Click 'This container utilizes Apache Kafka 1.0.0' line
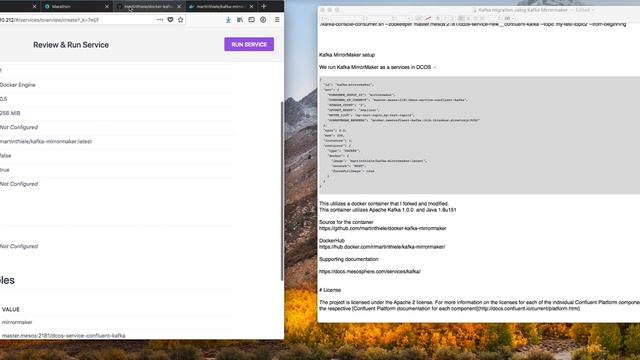Screen dimensions: 640x360 click(x=387, y=210)
